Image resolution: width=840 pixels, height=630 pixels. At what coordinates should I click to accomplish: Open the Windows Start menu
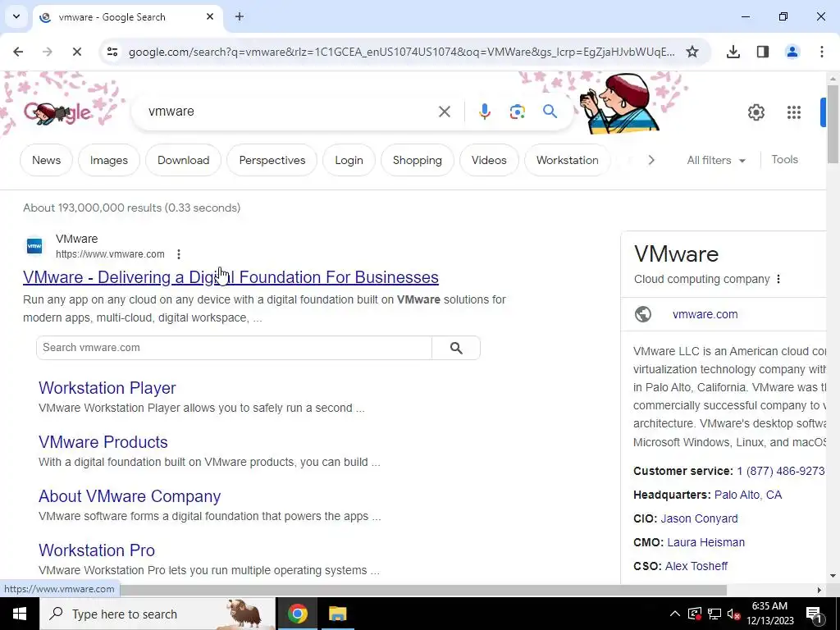tap(20, 614)
